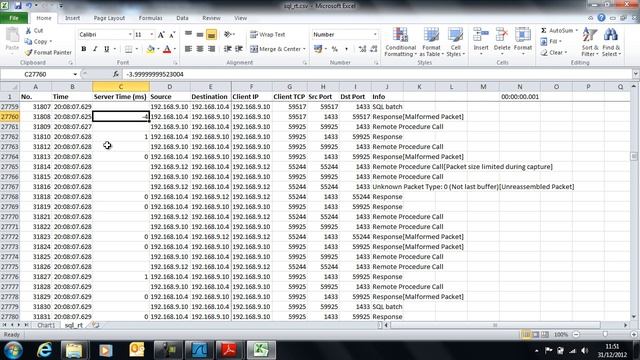Center text horizontally
Screen dimensions: 640x360
coord(200,49)
